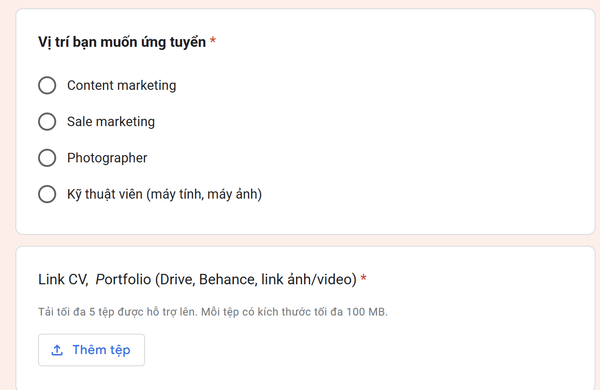This screenshot has height=390, width=600.
Task: Click the "(máy tính, máy ảnh)" parenthetical text
Action: click(x=204, y=194)
